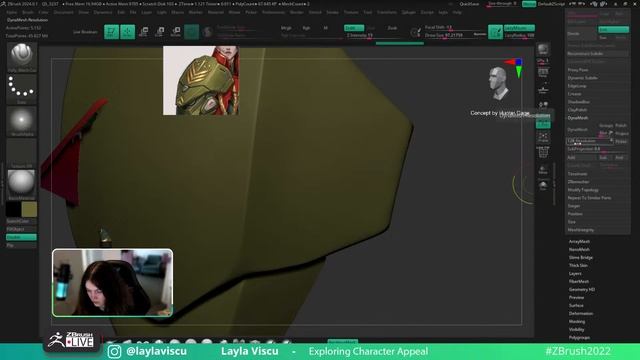Expand the Layers section
Viewport: 640px width, 360px height.
coord(575,273)
